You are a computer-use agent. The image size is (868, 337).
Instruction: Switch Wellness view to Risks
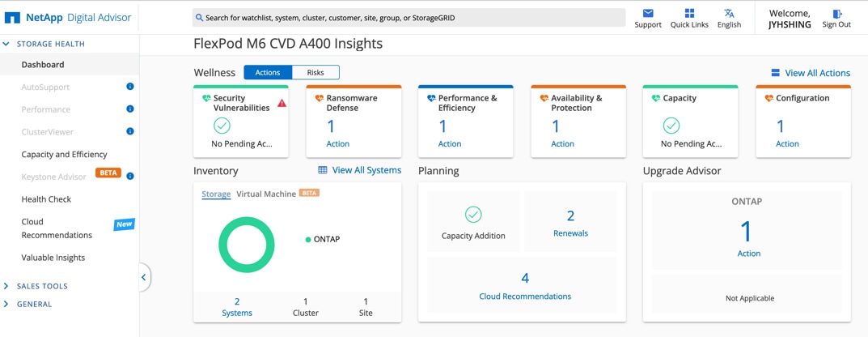click(x=315, y=73)
